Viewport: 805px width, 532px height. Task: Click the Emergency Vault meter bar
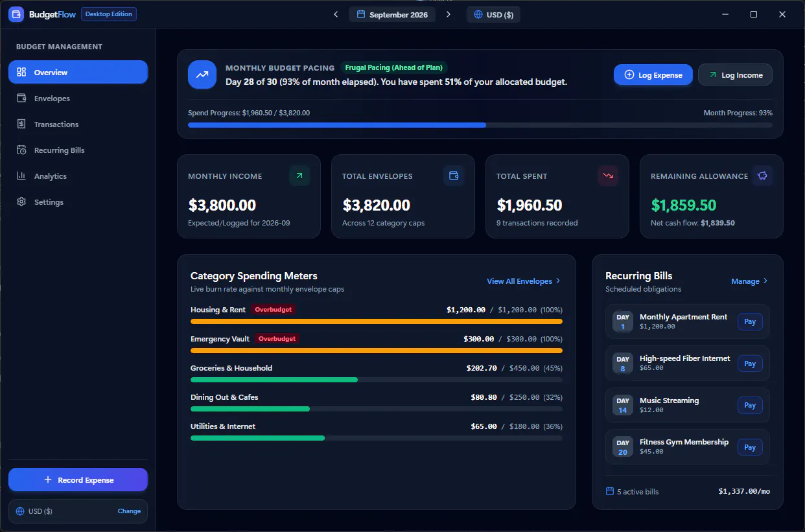377,351
